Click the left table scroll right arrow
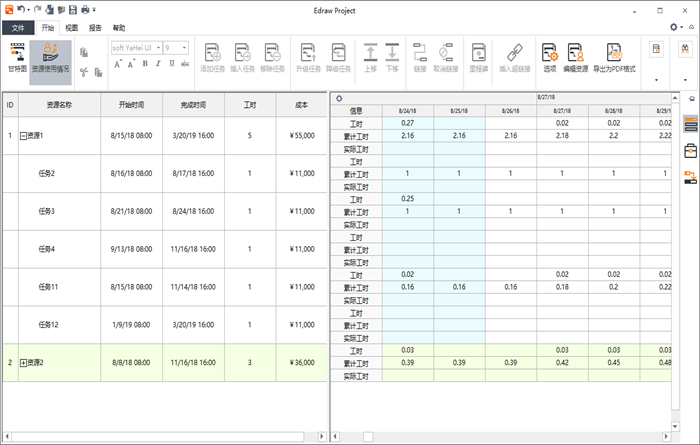Viewport: 700px width, 445px height. 321,436
